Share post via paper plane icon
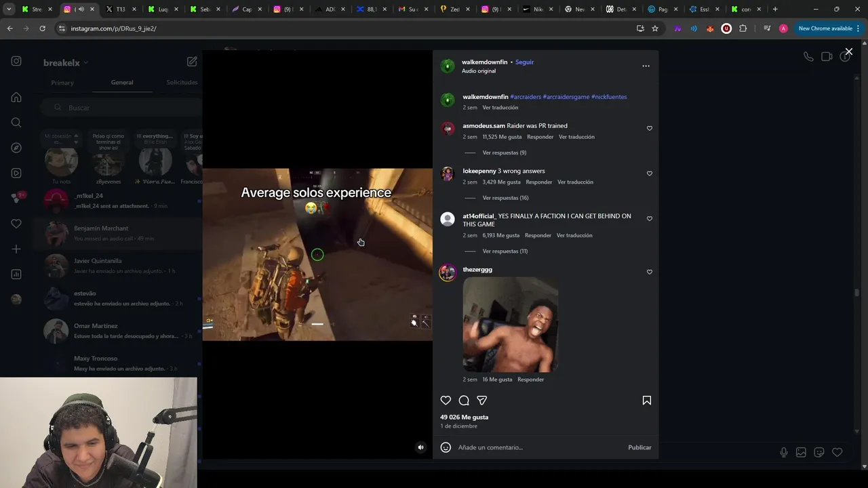This screenshot has width=868, height=488. coord(481,401)
